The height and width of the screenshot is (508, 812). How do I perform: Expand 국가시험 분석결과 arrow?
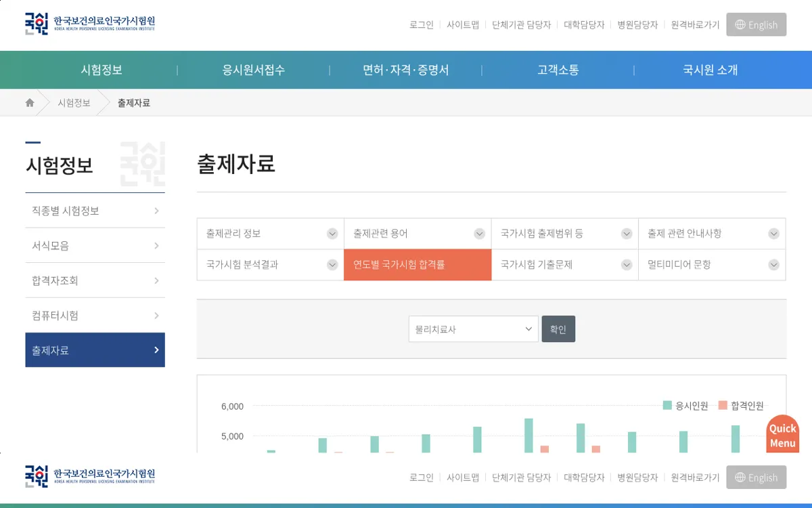coord(332,265)
